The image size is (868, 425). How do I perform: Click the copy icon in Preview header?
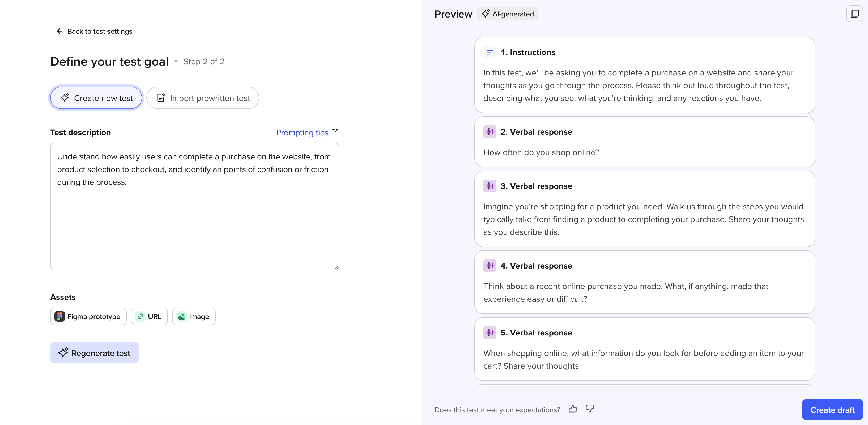(x=854, y=14)
